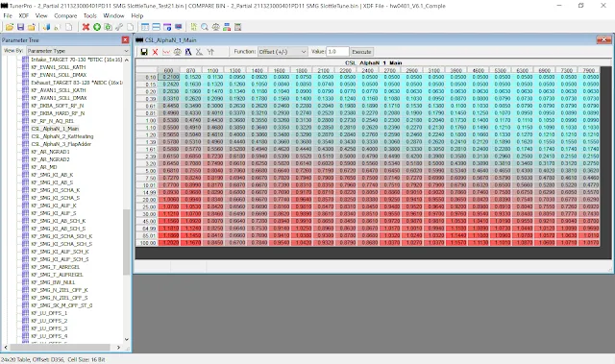Click the Y axis arrow icon in table editor
Viewport: 615px width, 364px height.
(210, 52)
